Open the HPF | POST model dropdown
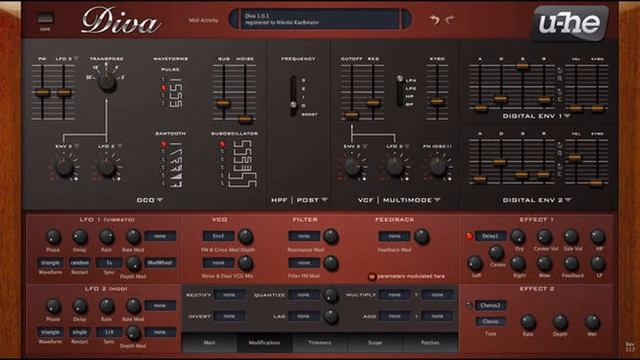Screen dimensions: 640x360 pyautogui.click(x=299, y=200)
